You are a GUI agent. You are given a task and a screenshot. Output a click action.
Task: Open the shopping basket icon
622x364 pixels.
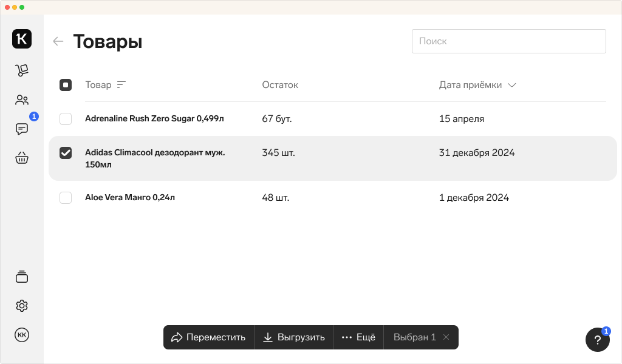pyautogui.click(x=22, y=158)
